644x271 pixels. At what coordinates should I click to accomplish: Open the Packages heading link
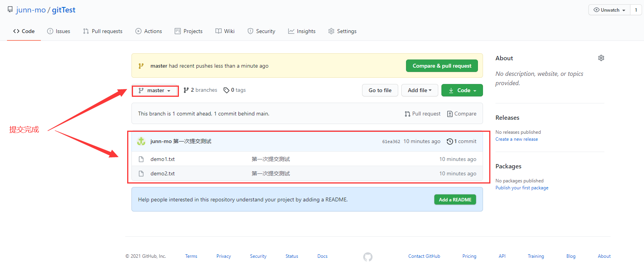pos(508,166)
